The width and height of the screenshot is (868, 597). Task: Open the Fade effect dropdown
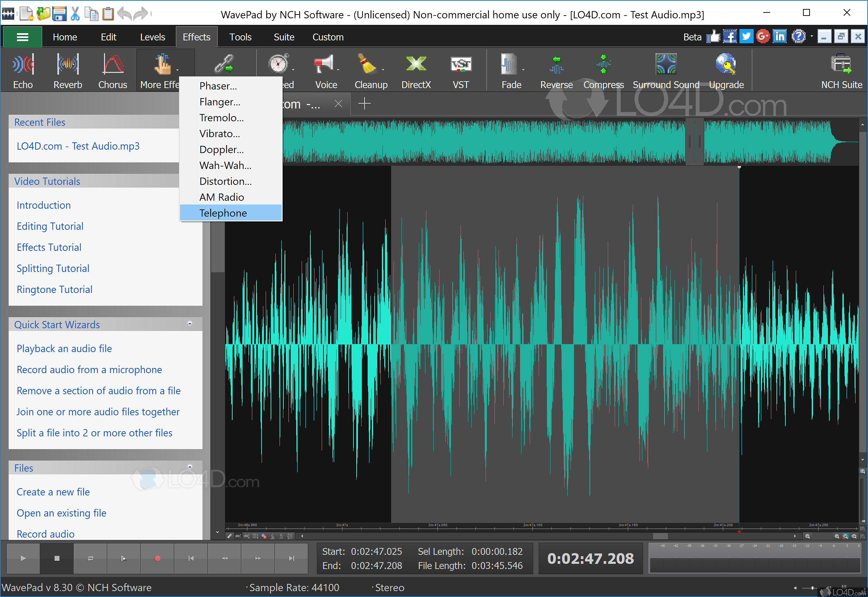pyautogui.click(x=523, y=69)
